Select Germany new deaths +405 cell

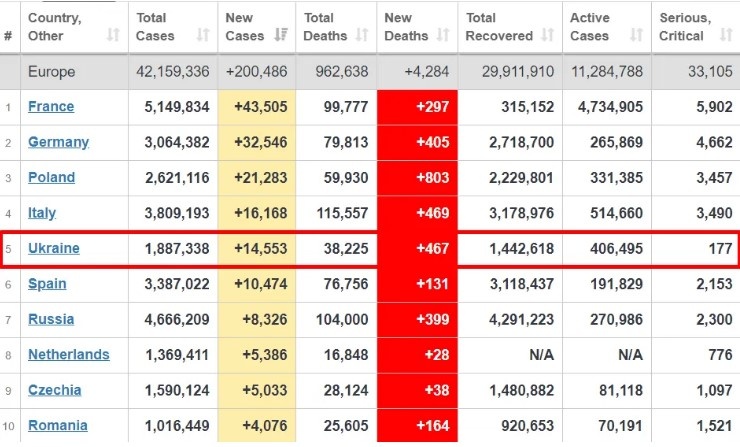point(417,143)
